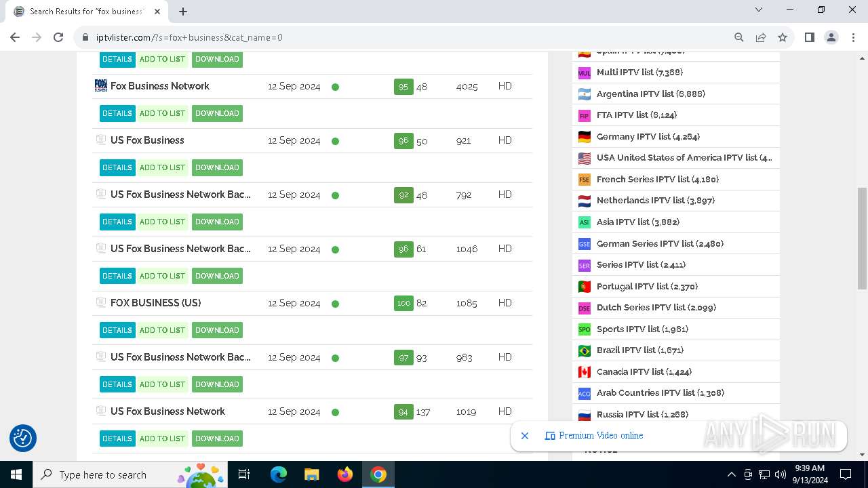
Task: Click the Germany flag icon
Action: click(585, 137)
